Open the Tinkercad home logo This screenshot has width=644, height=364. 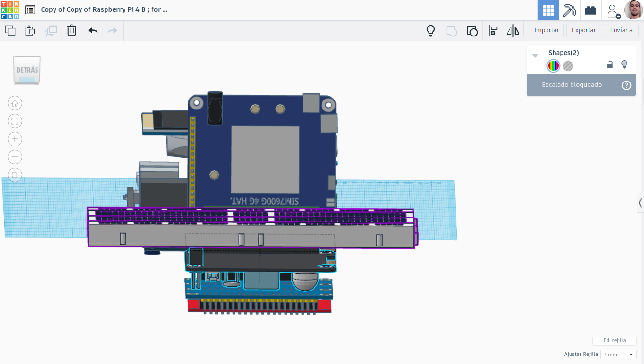click(x=10, y=10)
